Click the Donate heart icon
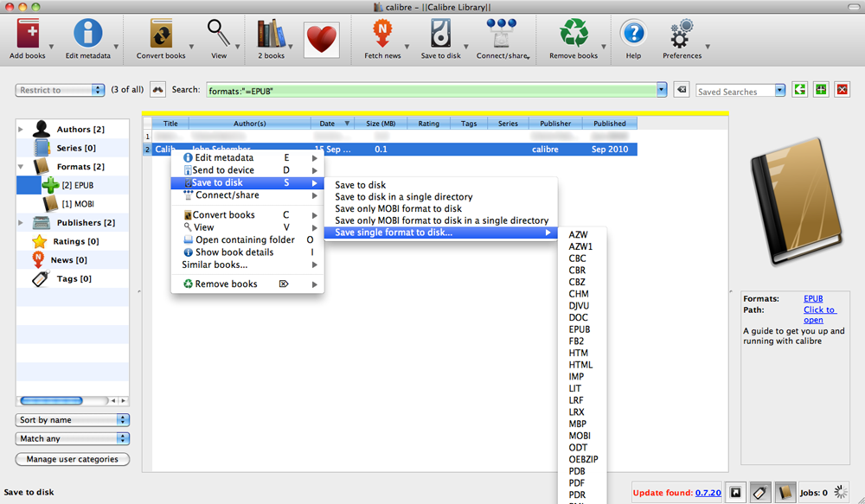 pos(321,38)
